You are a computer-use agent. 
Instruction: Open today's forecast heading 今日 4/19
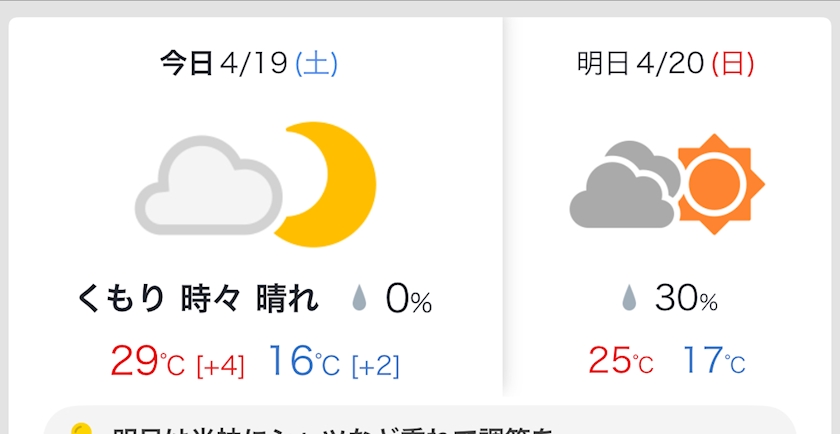[225, 65]
